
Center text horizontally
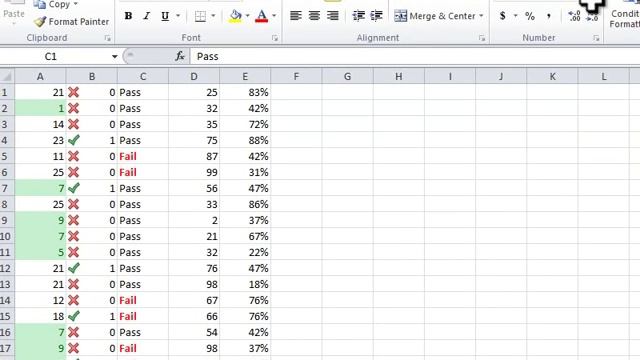[314, 16]
